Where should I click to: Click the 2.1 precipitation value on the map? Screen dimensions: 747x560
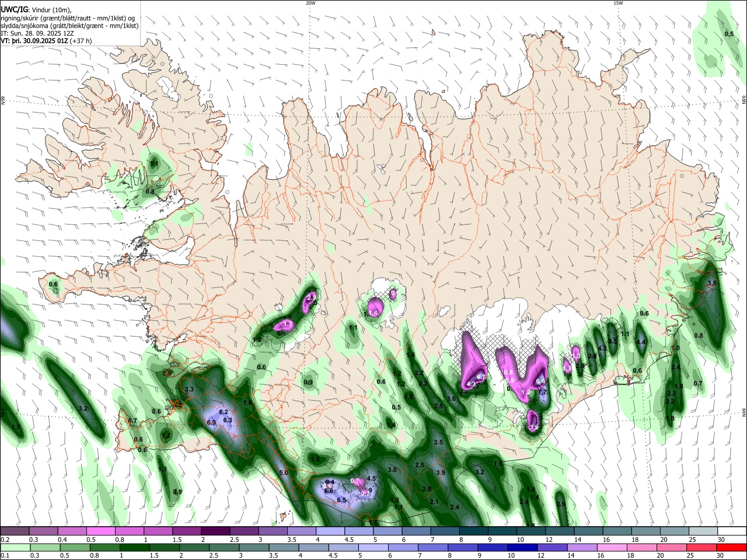[x=434, y=502]
